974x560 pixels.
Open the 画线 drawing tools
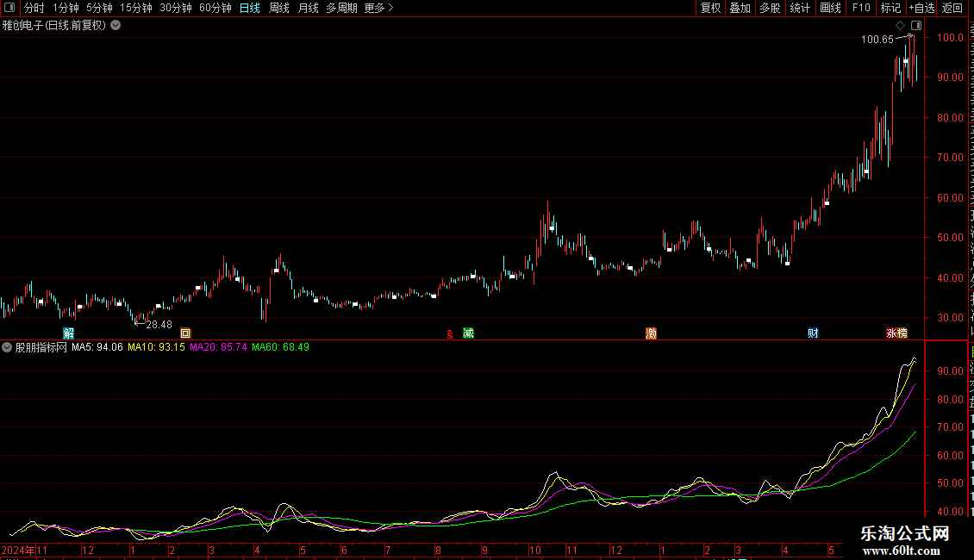click(830, 8)
